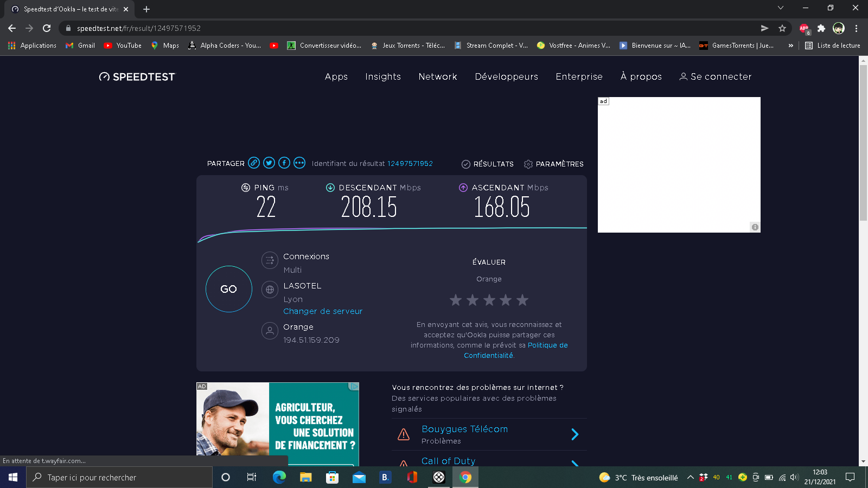
Task: Click the ad info icon
Action: pos(755,227)
